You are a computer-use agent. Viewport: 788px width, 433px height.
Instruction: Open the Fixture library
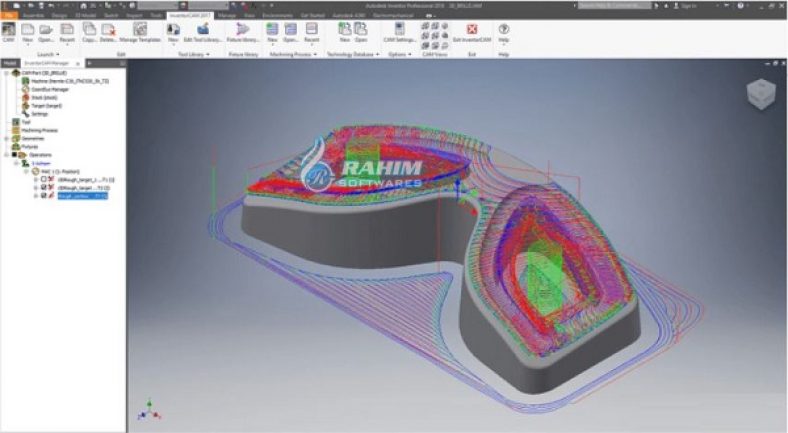(x=243, y=30)
